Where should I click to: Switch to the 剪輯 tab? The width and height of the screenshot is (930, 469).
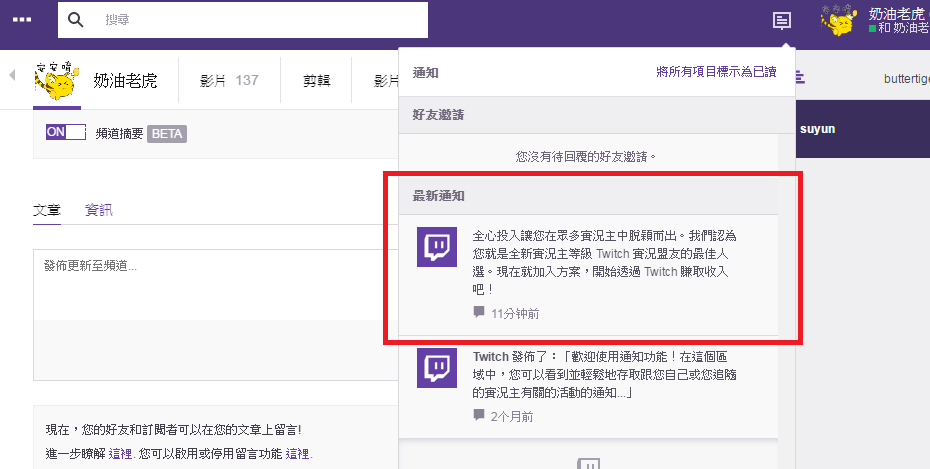click(x=316, y=81)
